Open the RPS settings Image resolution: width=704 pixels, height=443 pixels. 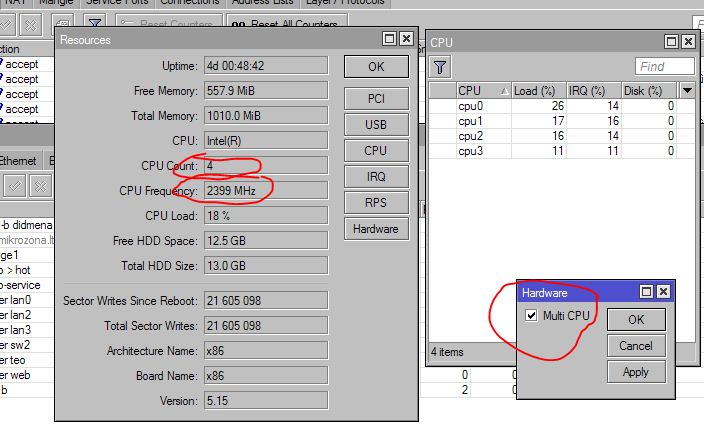(x=376, y=203)
